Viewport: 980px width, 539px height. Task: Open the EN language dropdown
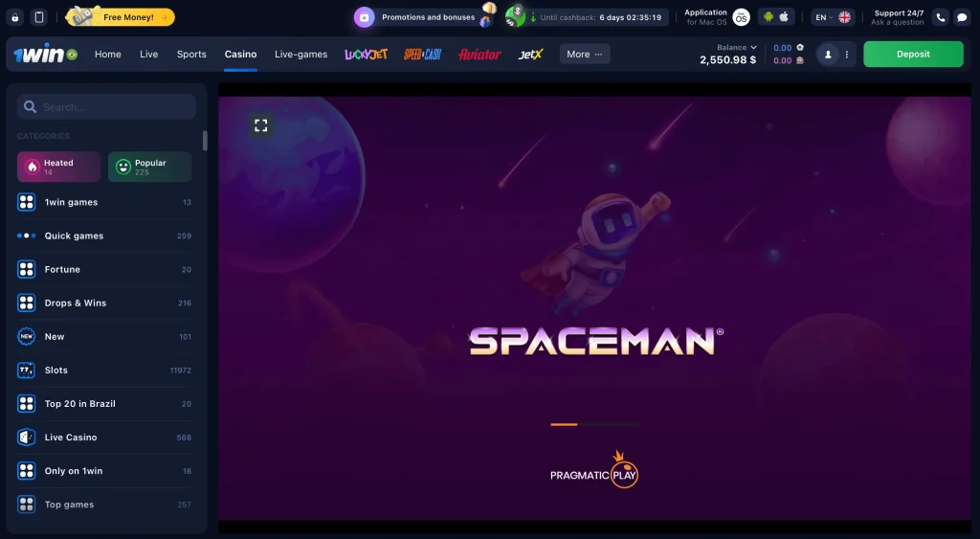click(x=824, y=17)
